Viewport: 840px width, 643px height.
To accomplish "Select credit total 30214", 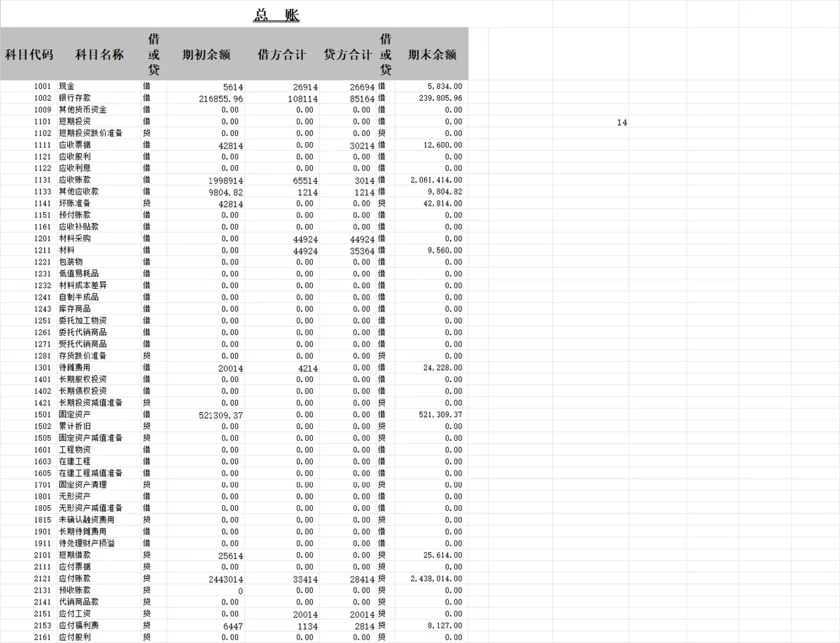I will click(x=362, y=146).
